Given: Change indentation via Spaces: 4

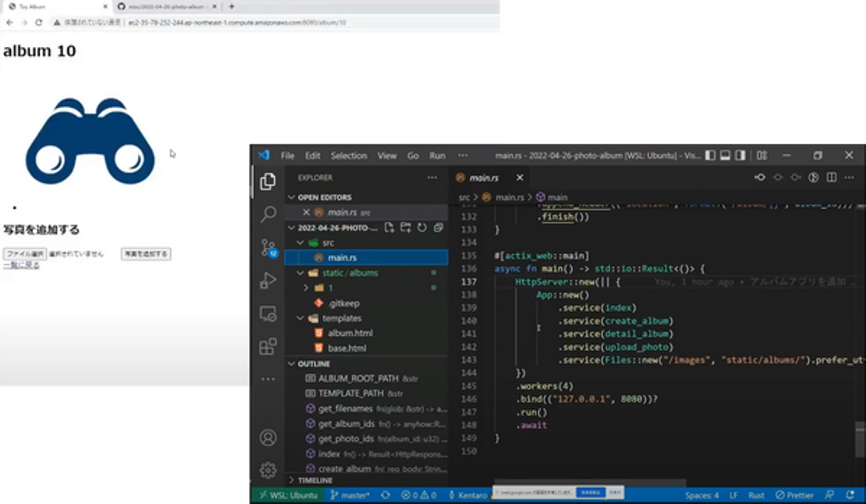Looking at the screenshot, I should 702,495.
